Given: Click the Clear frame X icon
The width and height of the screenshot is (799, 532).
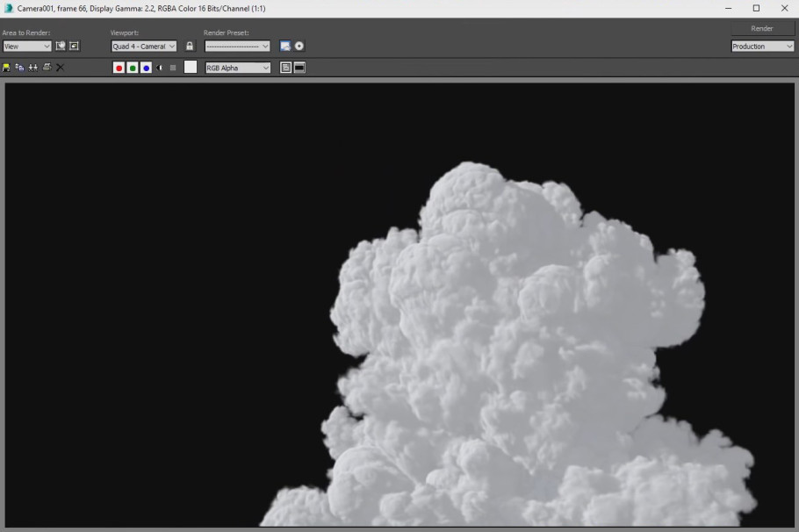Looking at the screenshot, I should pyautogui.click(x=60, y=68).
